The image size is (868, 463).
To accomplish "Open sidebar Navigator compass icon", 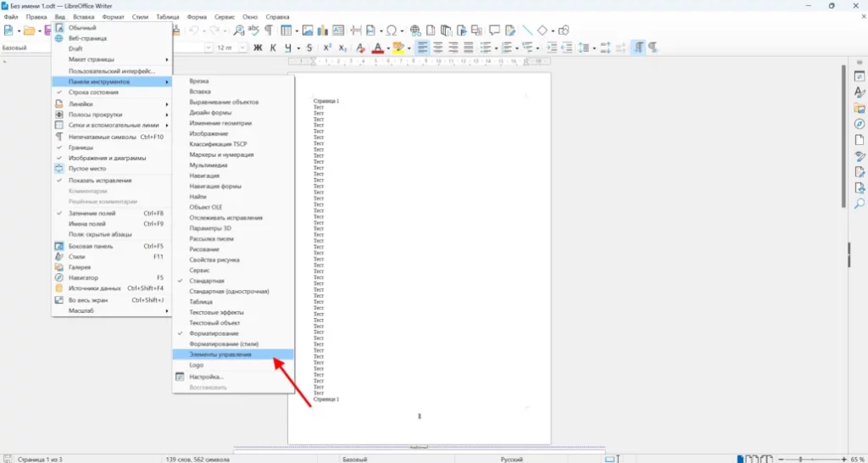I will [860, 124].
